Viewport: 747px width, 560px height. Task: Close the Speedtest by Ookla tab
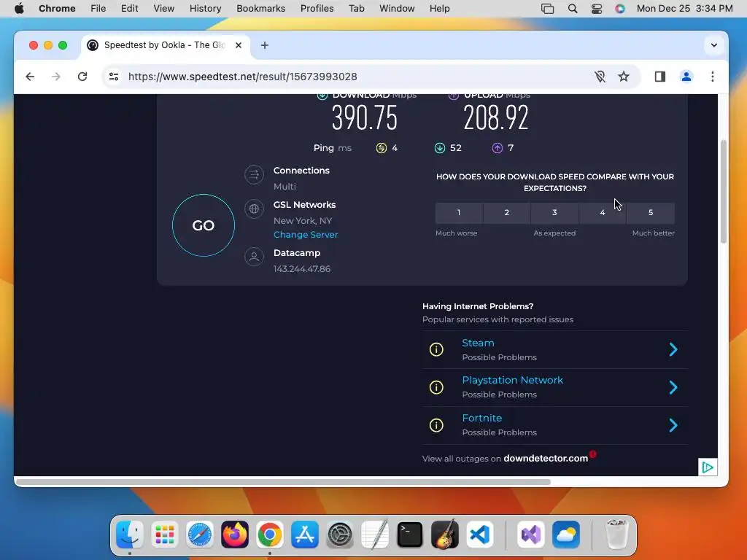pos(239,45)
